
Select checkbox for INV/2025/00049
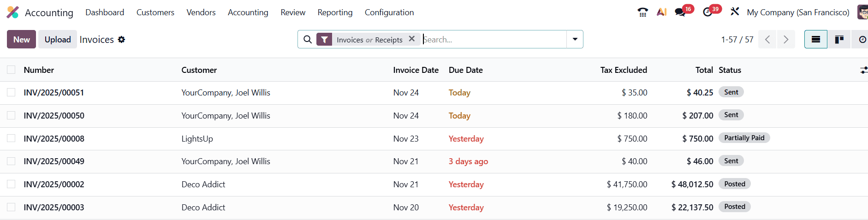coord(11,161)
